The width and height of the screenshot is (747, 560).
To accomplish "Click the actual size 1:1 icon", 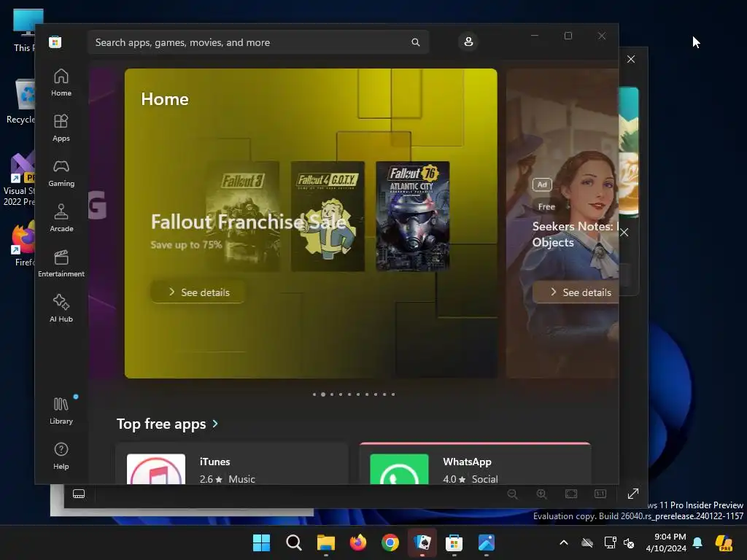I will coord(600,494).
